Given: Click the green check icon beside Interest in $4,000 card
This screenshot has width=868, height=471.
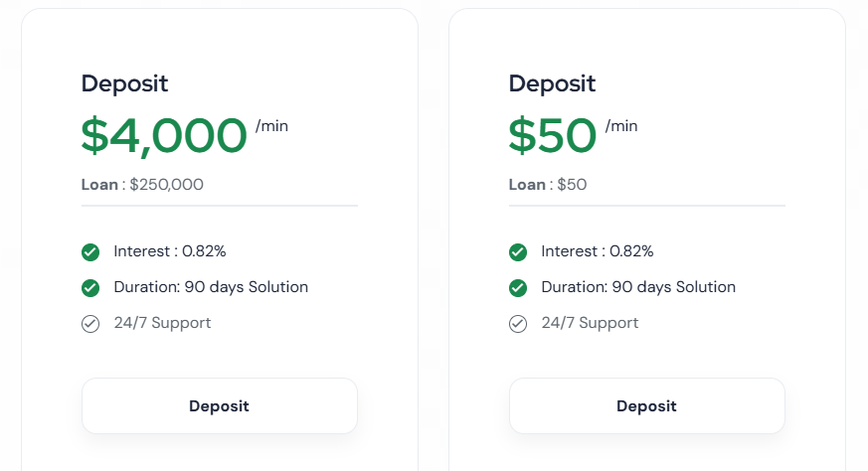Looking at the screenshot, I should [x=90, y=252].
